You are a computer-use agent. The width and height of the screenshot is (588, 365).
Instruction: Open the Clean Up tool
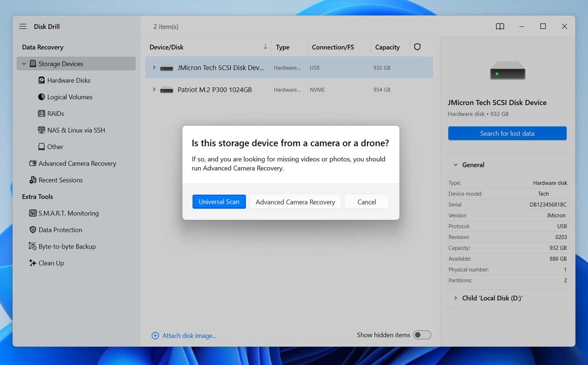point(51,263)
